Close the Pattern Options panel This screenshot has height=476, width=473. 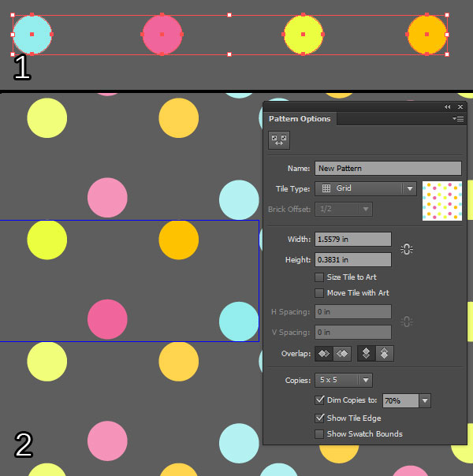460,107
